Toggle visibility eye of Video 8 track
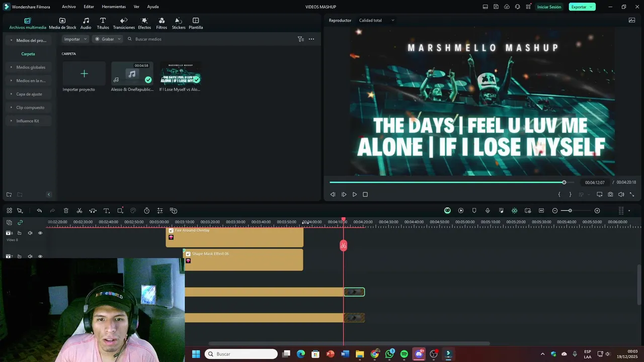644x362 pixels. [40, 233]
